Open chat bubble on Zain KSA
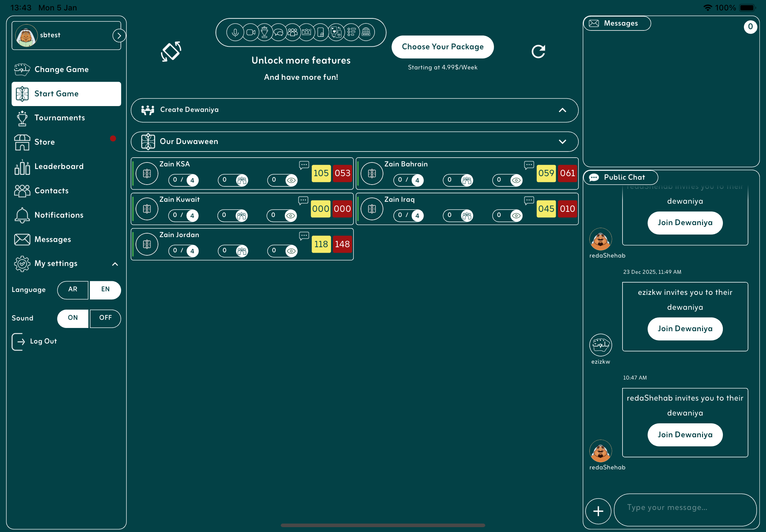This screenshot has height=532, width=766. [x=304, y=165]
